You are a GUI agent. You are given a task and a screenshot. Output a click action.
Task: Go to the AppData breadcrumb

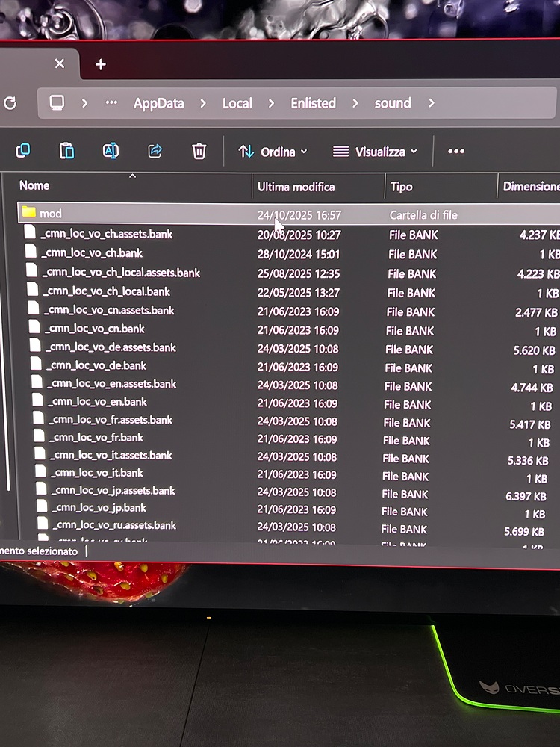pyautogui.click(x=158, y=103)
